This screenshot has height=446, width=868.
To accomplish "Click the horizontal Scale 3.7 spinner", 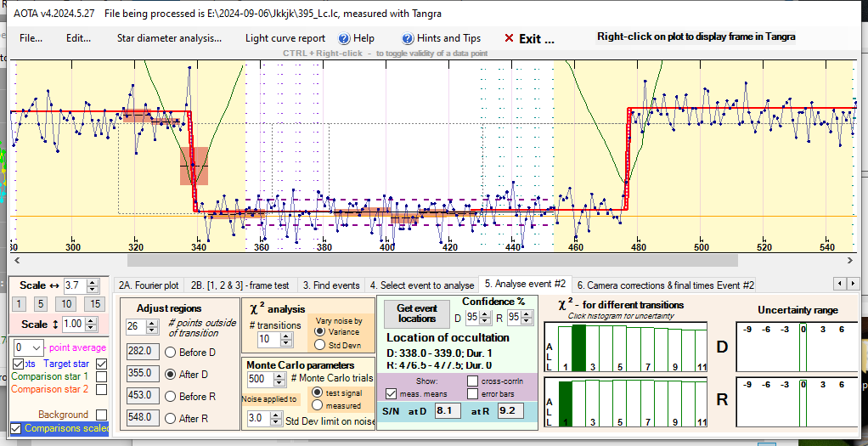I will point(82,286).
